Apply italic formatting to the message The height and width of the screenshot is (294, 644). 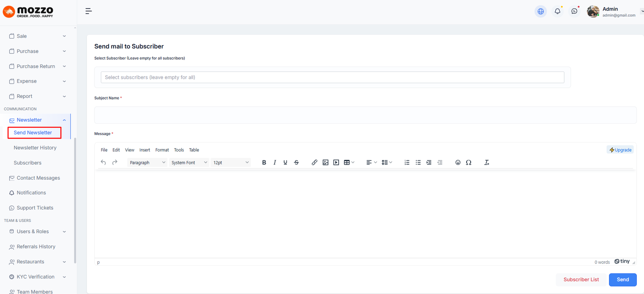tap(275, 162)
